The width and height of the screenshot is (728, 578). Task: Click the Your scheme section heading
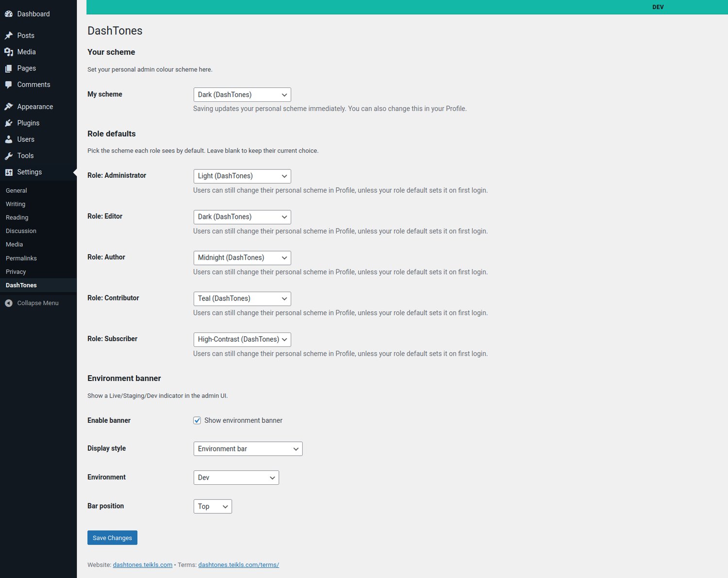111,52
